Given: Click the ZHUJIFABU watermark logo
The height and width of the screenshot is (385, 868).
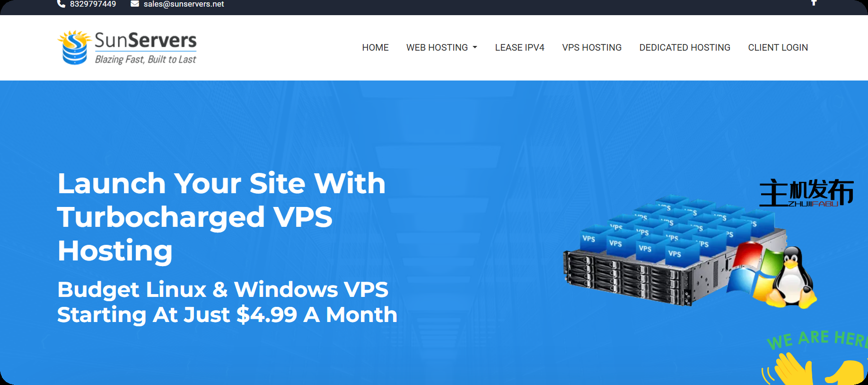Looking at the screenshot, I should pyautogui.click(x=807, y=193).
